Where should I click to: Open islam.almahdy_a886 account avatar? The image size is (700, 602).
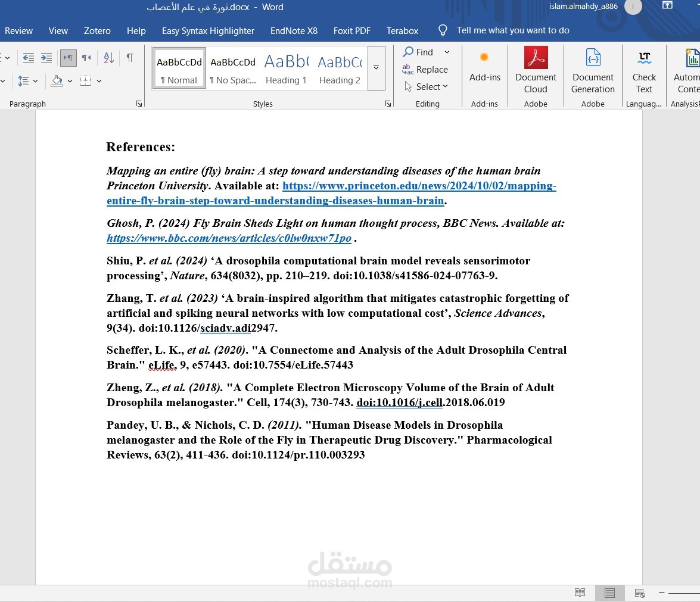tap(633, 6)
